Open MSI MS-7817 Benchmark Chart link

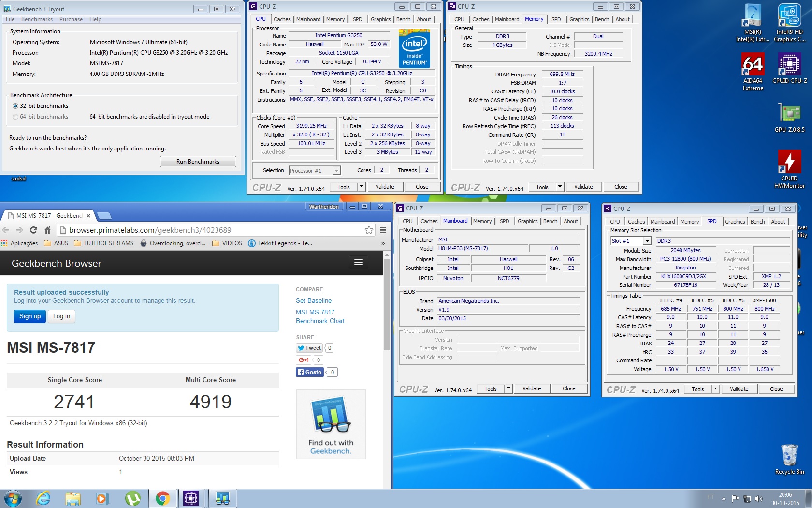[x=320, y=316]
